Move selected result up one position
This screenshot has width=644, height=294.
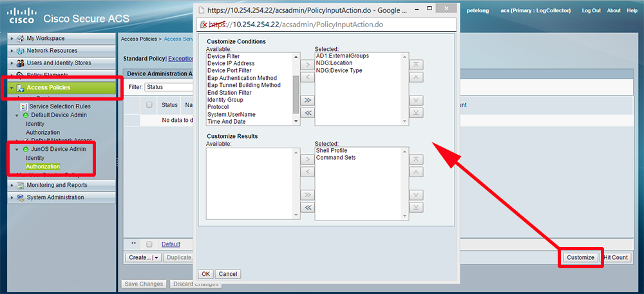pos(416,172)
